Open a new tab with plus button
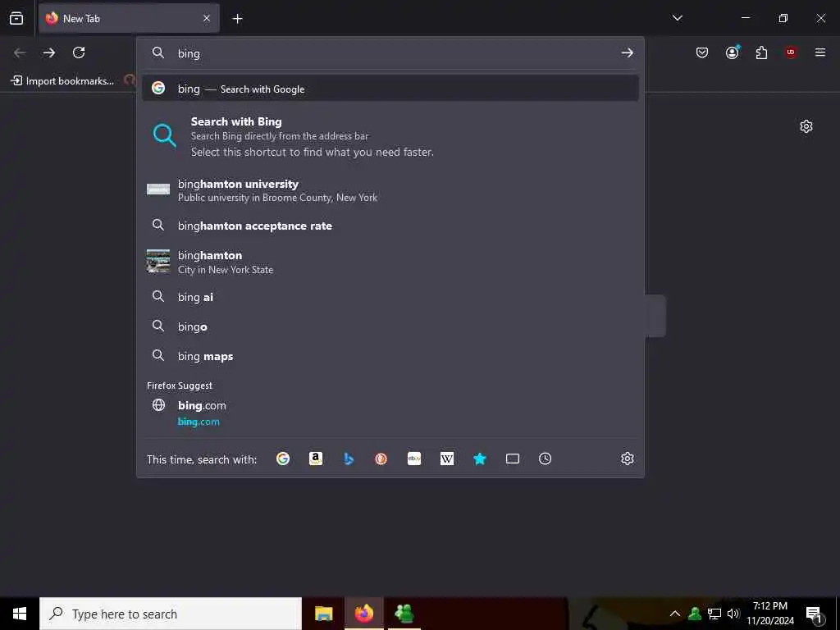The image size is (840, 630). click(237, 19)
